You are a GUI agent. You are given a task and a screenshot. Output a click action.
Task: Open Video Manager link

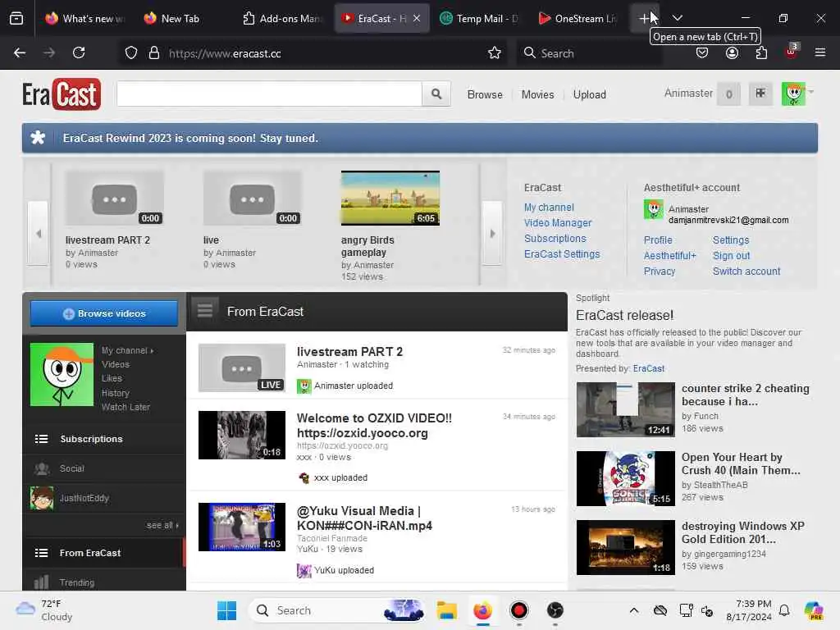(x=558, y=223)
